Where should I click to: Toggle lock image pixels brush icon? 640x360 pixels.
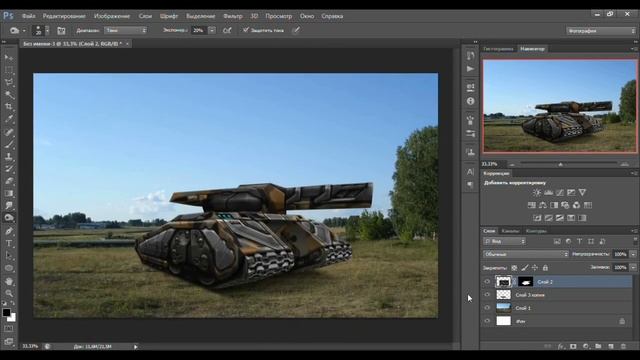(525, 268)
